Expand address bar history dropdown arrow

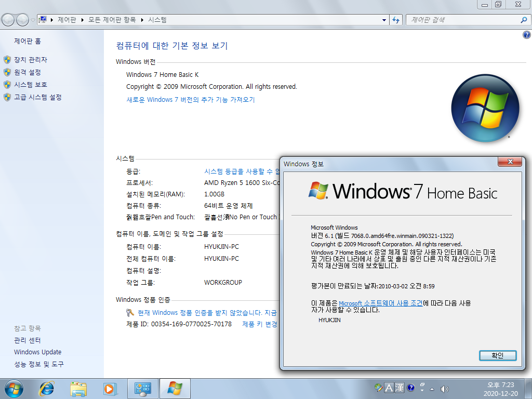pyautogui.click(x=384, y=20)
